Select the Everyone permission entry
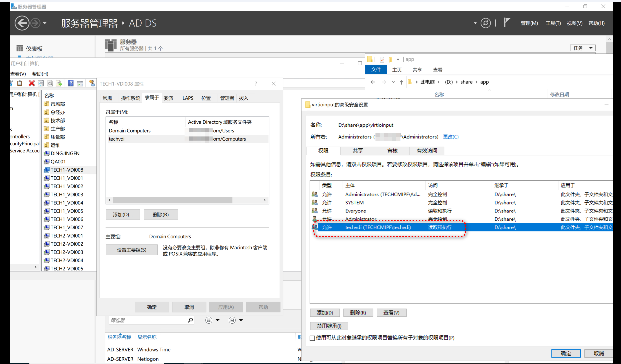Image resolution: width=621 pixels, height=364 pixels. point(355,211)
